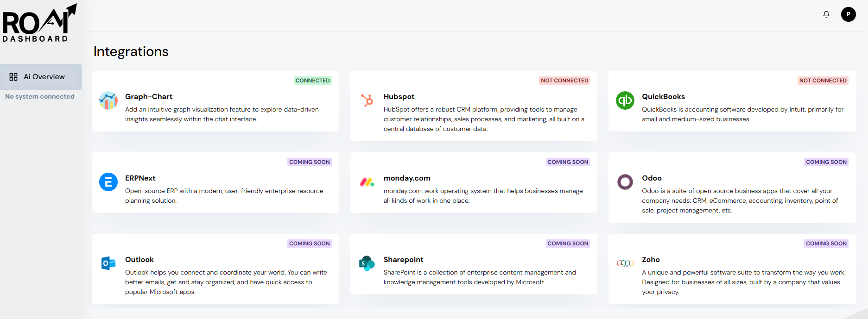Click the Zoho logo icon
This screenshot has width=868, height=319.
click(x=625, y=263)
